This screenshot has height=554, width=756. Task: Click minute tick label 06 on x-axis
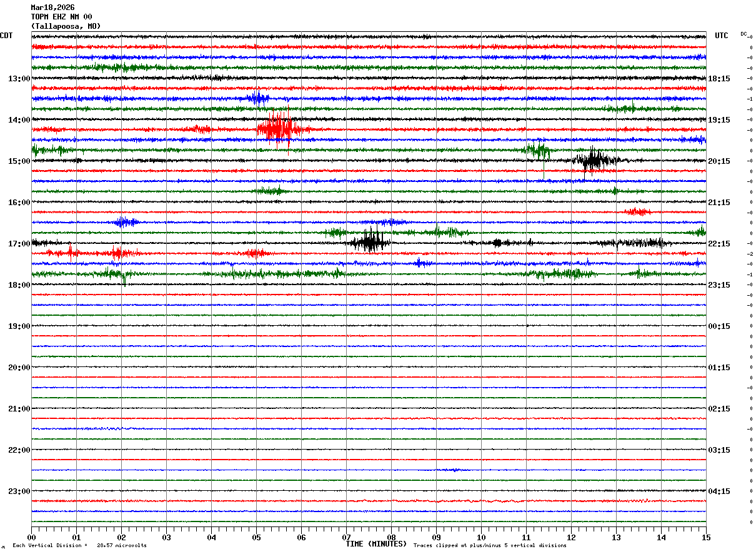coord(301,538)
